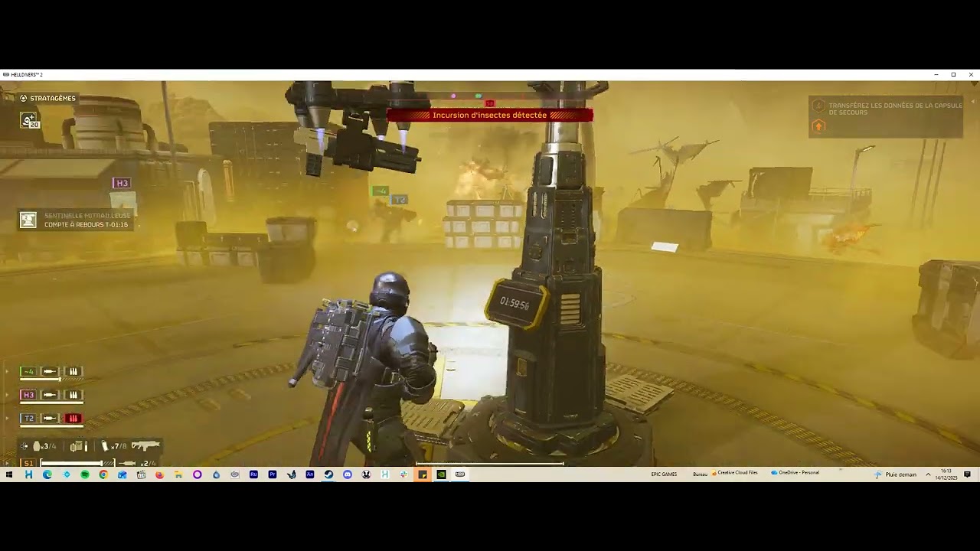Click the T2 player tag in squad list

coord(28,419)
